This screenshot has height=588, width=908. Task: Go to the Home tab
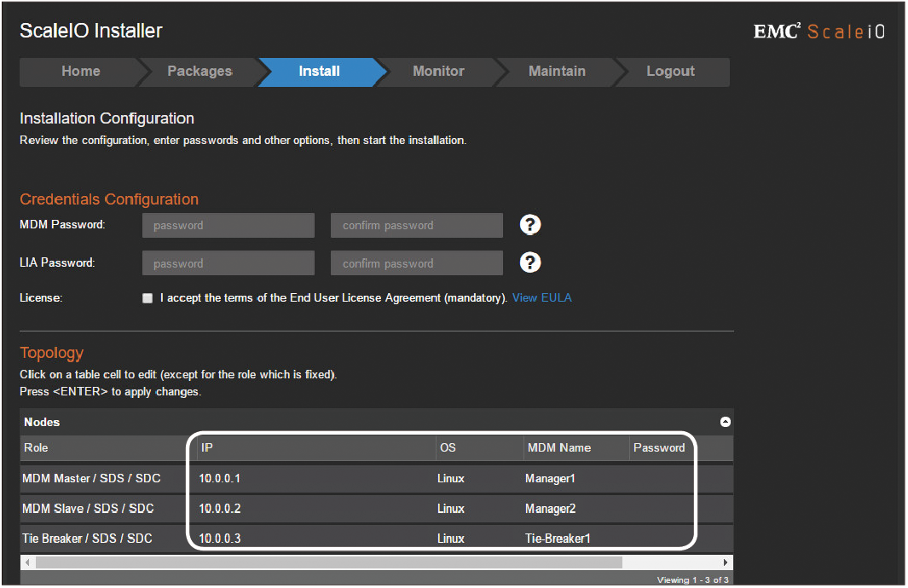point(80,72)
